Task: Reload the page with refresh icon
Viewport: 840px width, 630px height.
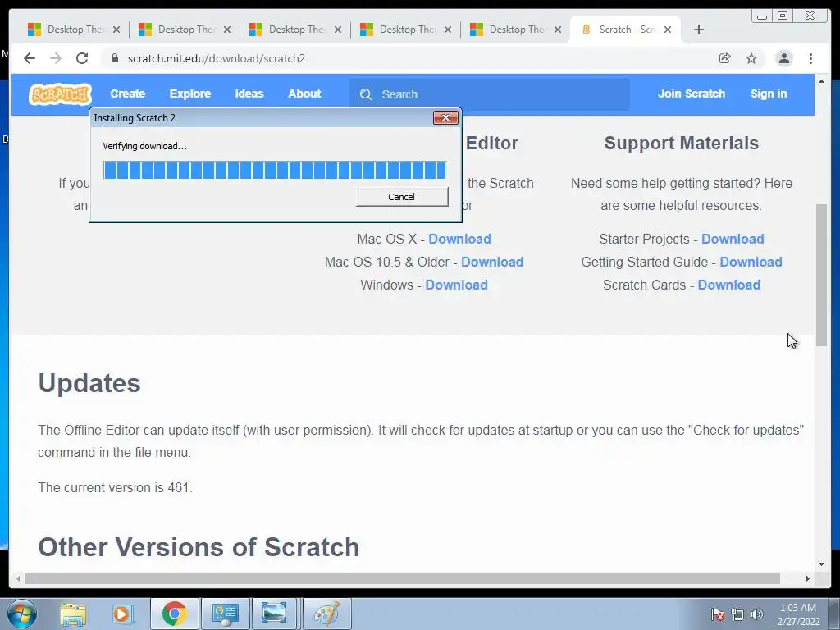Action: [82, 58]
